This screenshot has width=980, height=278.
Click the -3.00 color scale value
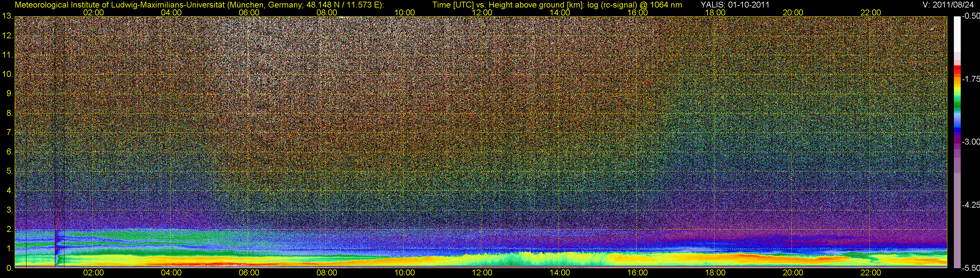click(x=971, y=142)
